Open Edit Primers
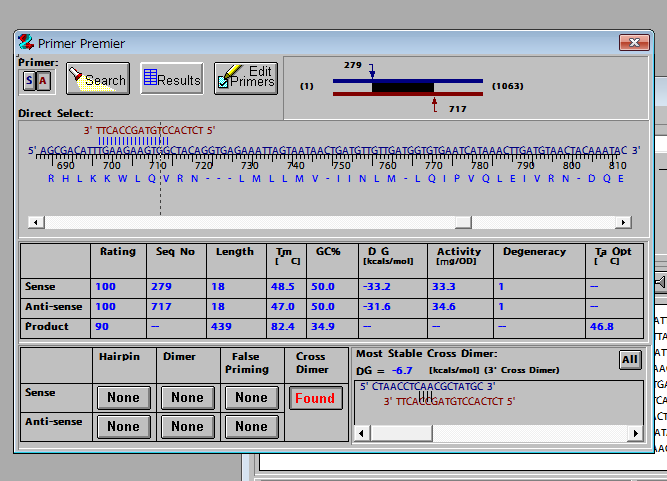 (x=245, y=78)
